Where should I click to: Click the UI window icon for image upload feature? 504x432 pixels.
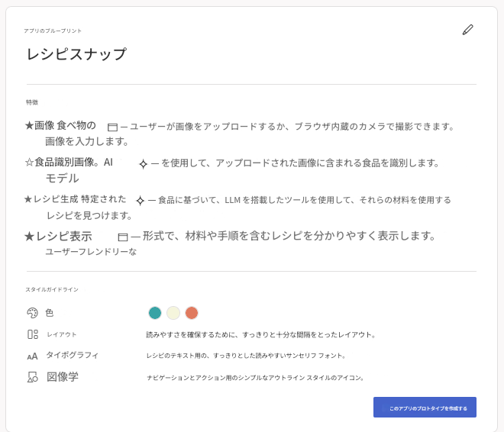[x=112, y=127]
